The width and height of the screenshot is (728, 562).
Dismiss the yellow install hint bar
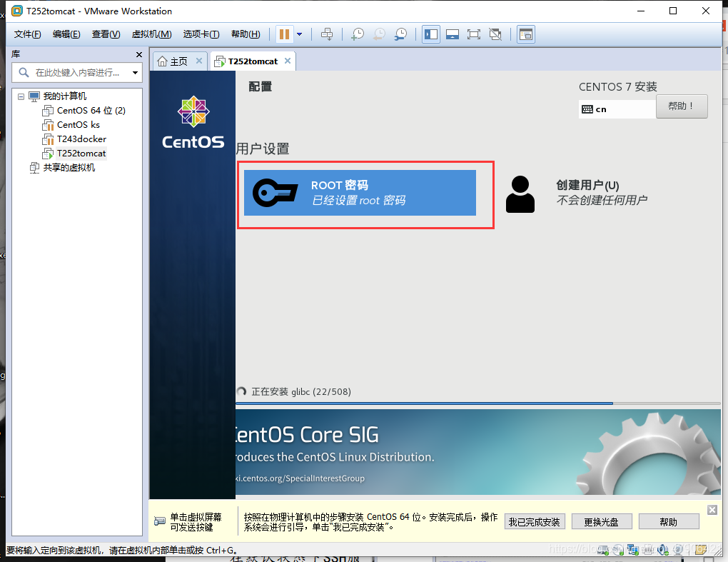pyautogui.click(x=712, y=510)
